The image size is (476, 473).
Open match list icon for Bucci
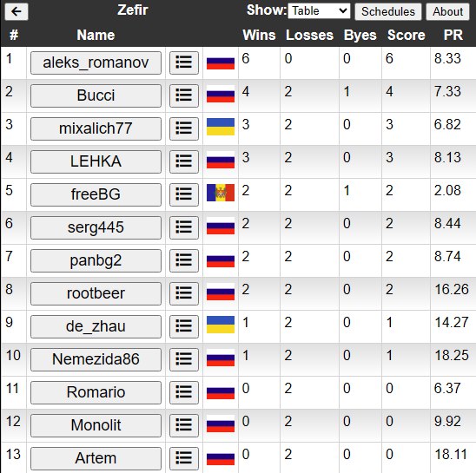click(x=184, y=95)
